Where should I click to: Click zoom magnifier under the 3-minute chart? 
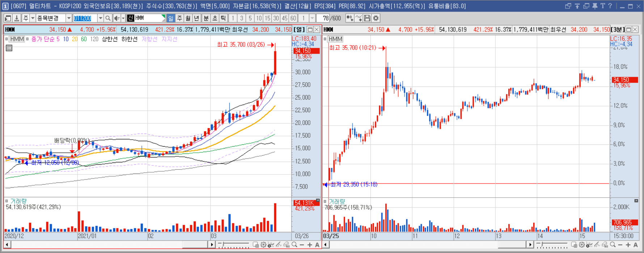pos(613,245)
